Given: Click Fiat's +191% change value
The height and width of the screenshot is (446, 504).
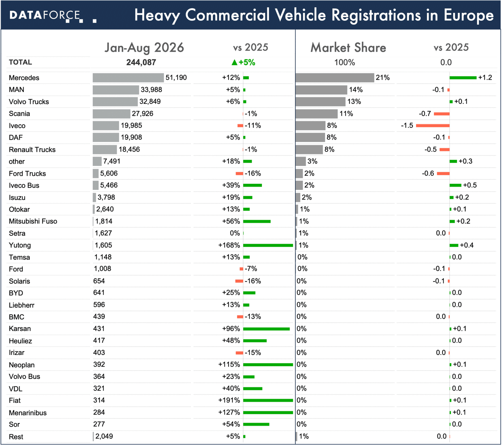Looking at the screenshot, I should [x=229, y=401].
